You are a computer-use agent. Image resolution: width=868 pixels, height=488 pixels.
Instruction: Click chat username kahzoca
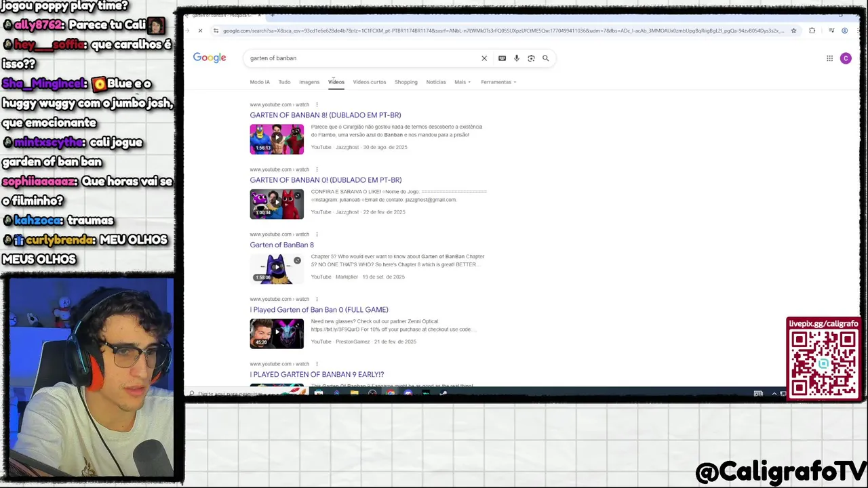39,221
